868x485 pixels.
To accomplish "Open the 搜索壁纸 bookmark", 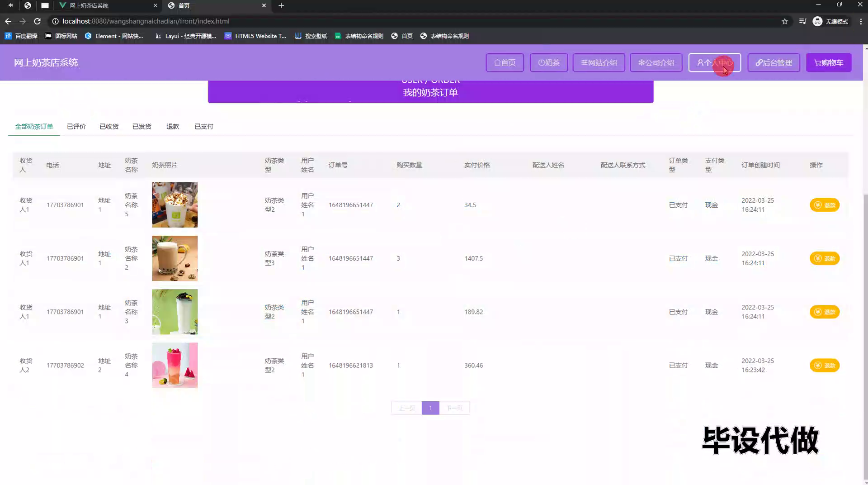I will 311,36.
